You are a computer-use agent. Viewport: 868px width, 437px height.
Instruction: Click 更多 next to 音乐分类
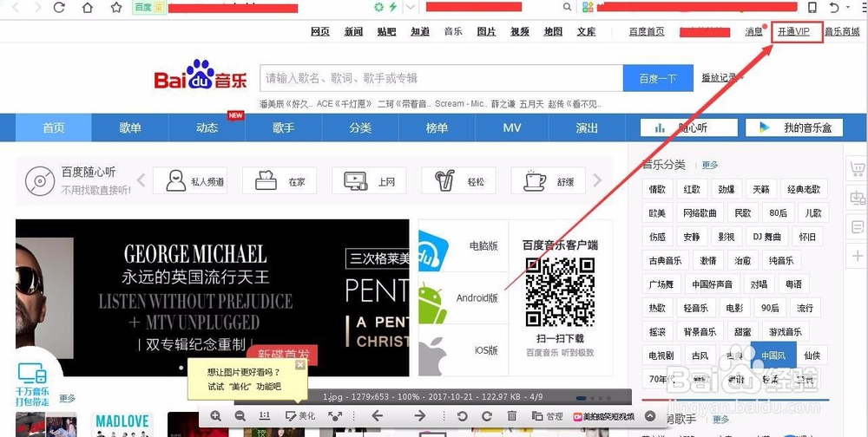pos(710,165)
